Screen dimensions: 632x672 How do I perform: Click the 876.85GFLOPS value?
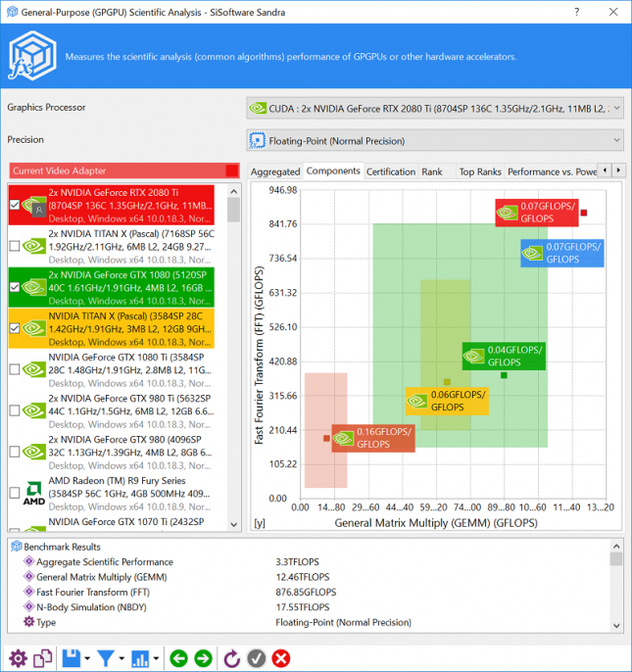coord(306,592)
